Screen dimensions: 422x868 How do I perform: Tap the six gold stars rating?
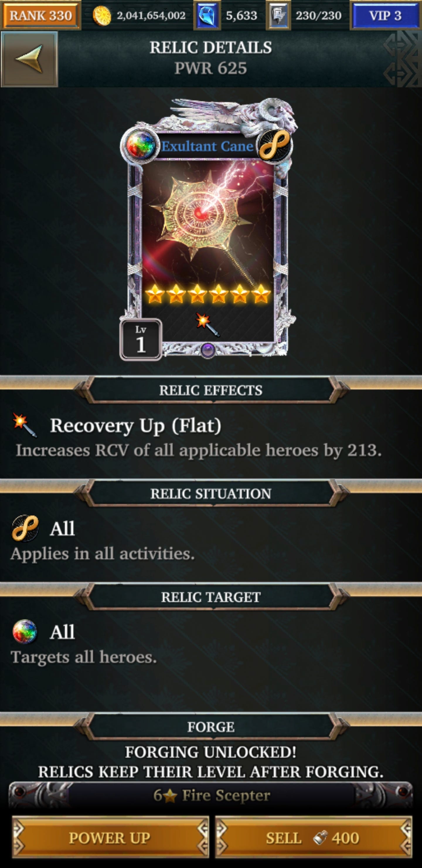click(208, 294)
